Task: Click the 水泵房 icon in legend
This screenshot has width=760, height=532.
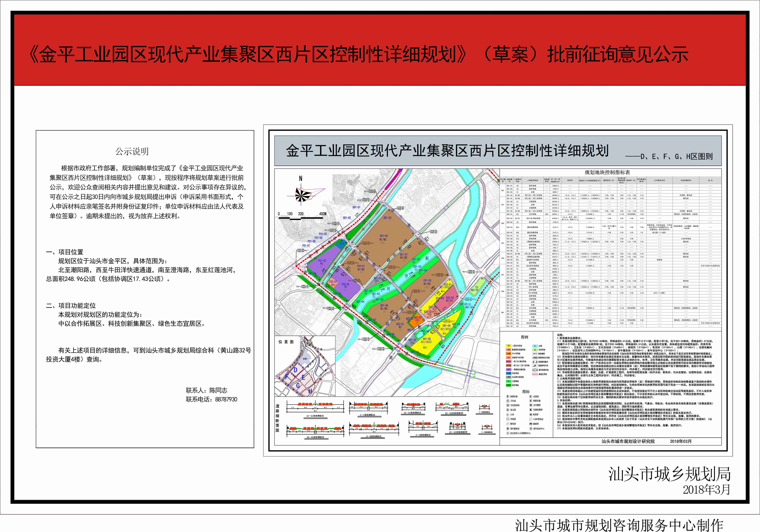Action: point(531,397)
